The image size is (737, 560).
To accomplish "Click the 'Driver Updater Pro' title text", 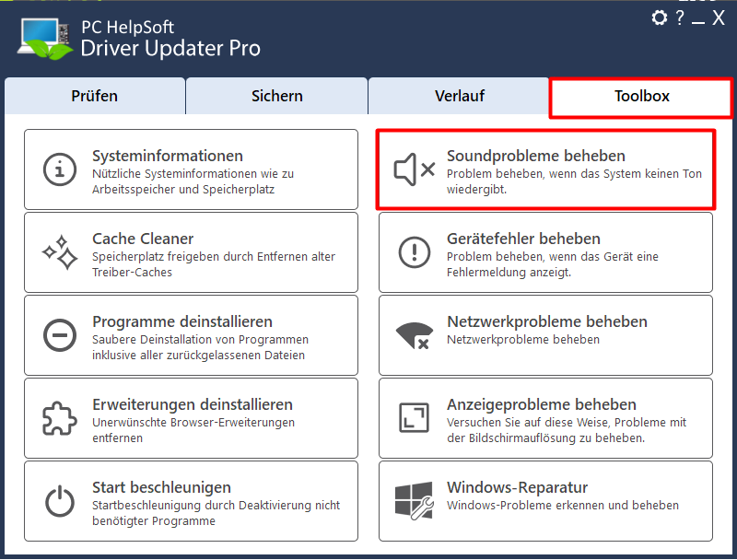I will [x=170, y=49].
